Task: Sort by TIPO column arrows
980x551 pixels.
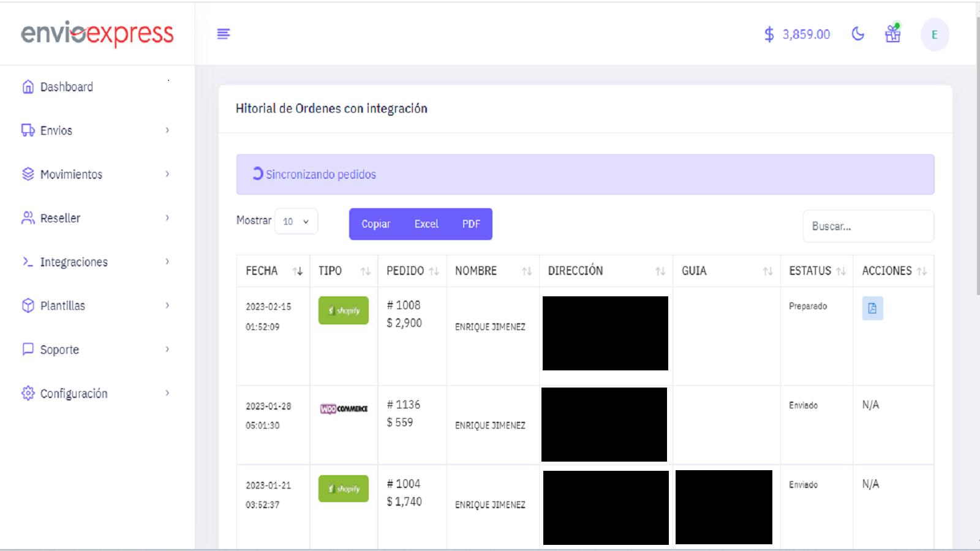Action: (366, 271)
